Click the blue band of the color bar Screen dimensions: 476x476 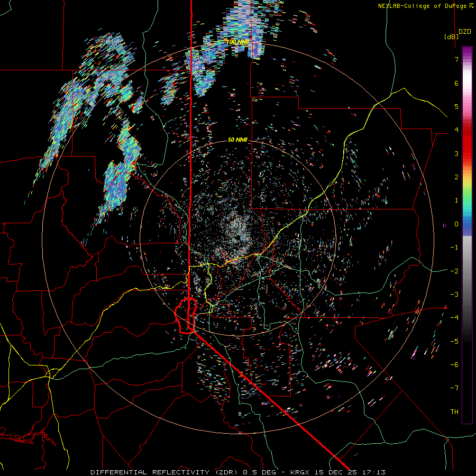tap(467, 225)
